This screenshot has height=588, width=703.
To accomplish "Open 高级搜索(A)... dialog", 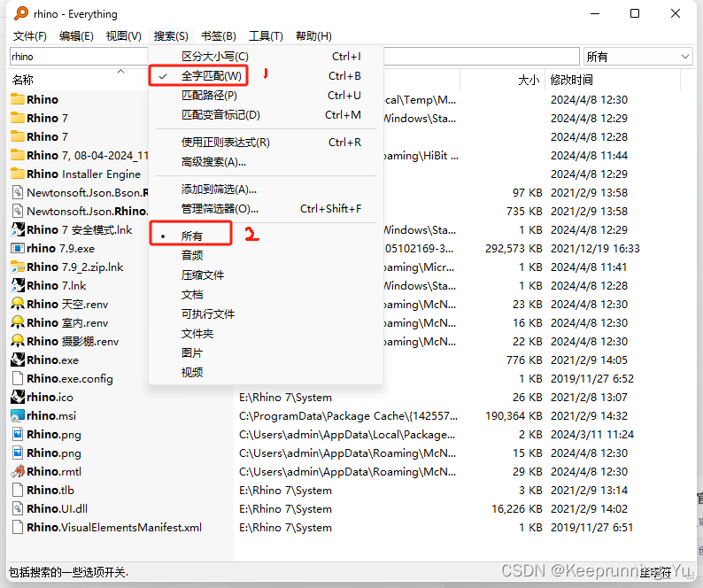I will coord(266,162).
